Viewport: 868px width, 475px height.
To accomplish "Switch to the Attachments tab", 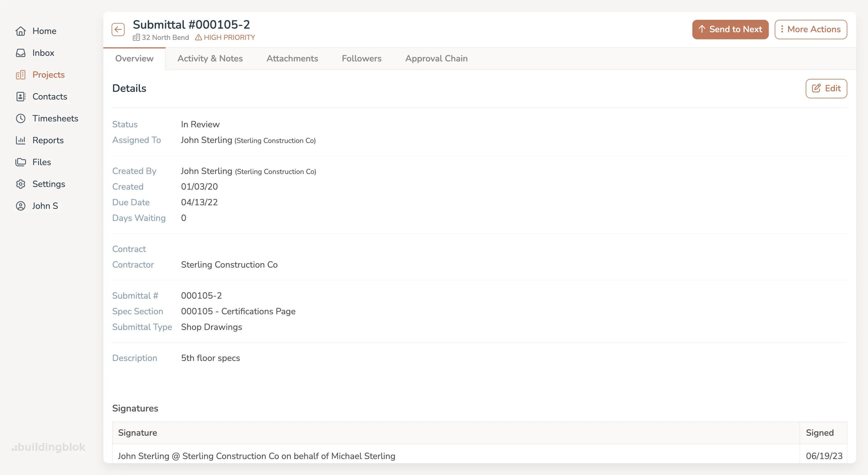I will coord(292,58).
